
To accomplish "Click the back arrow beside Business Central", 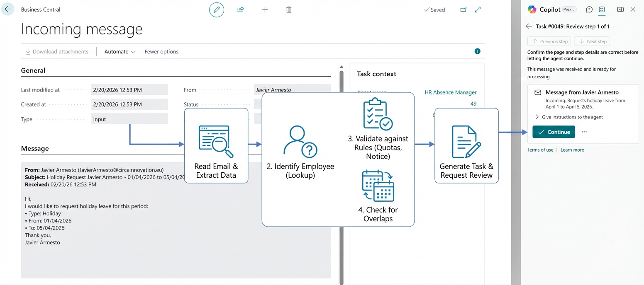I will [8, 9].
